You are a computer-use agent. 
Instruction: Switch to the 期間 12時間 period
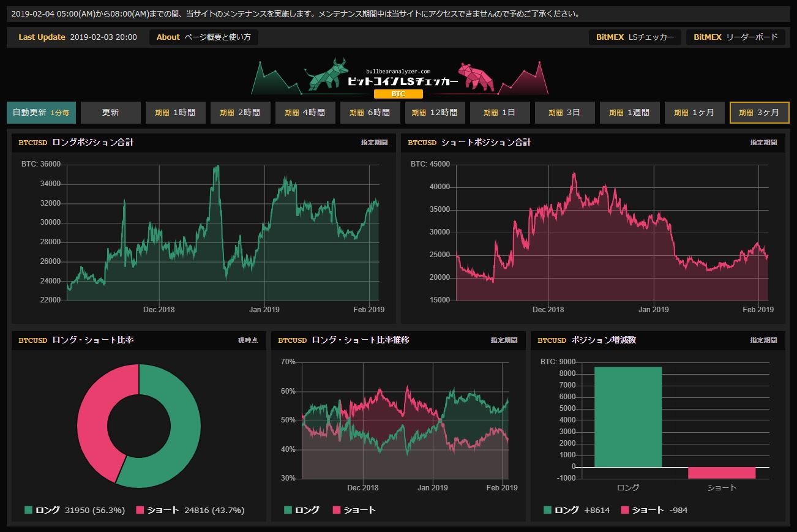[x=435, y=112]
